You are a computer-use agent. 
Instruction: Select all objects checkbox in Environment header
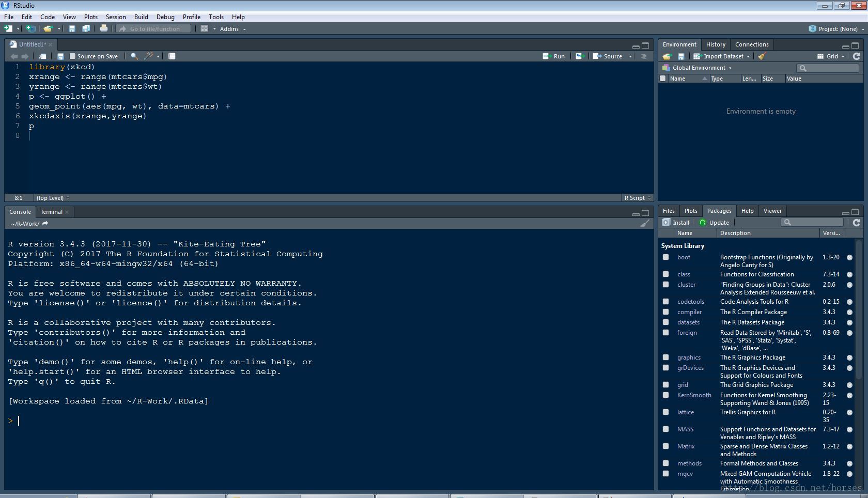(x=663, y=79)
